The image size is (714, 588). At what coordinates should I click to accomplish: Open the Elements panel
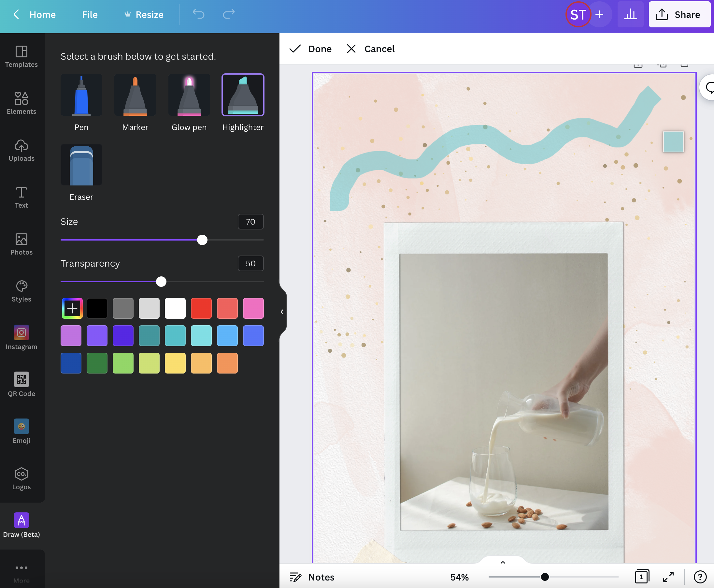tap(21, 102)
